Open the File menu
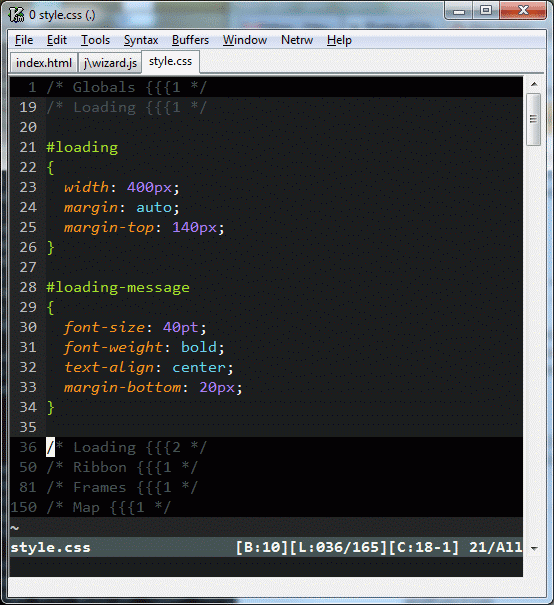Screen dimensions: 554x605 (24, 40)
